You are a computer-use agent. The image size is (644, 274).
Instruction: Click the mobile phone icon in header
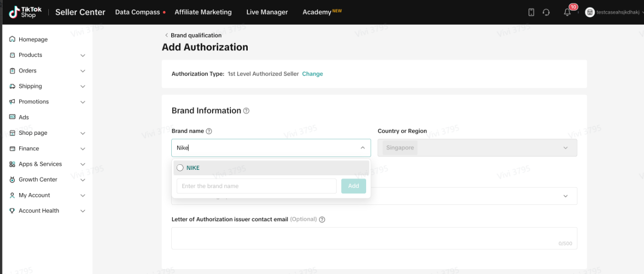pos(531,12)
